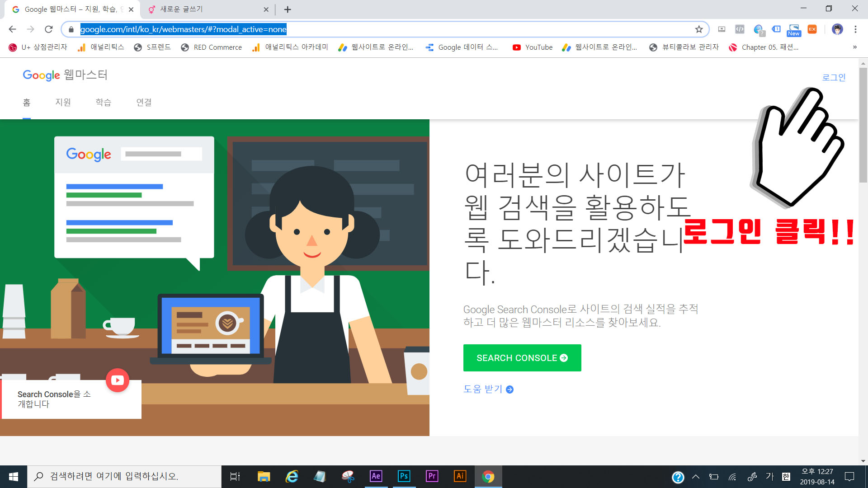Close the Google 웹마스터 tab
The height and width of the screenshot is (488, 868).
coord(131,9)
